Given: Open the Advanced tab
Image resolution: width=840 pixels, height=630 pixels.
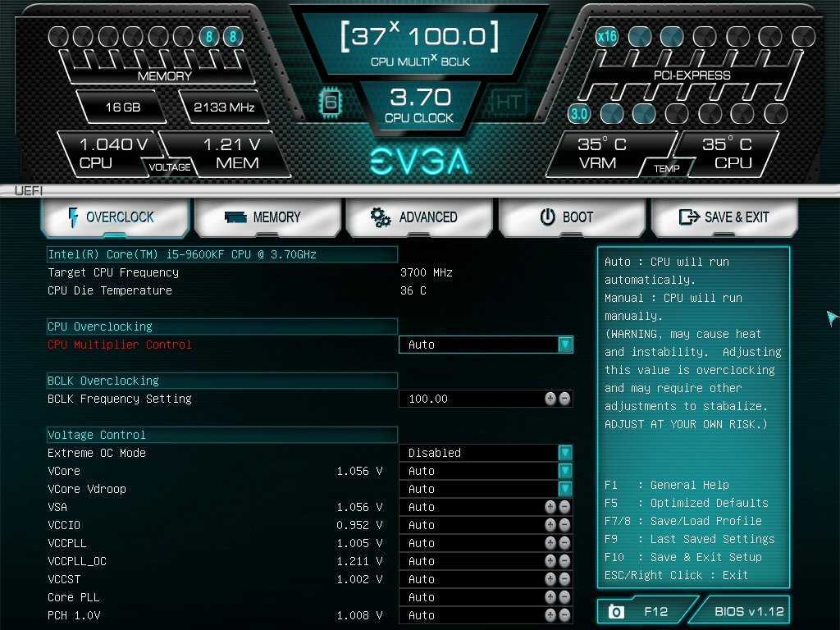Looking at the screenshot, I should point(420,217).
